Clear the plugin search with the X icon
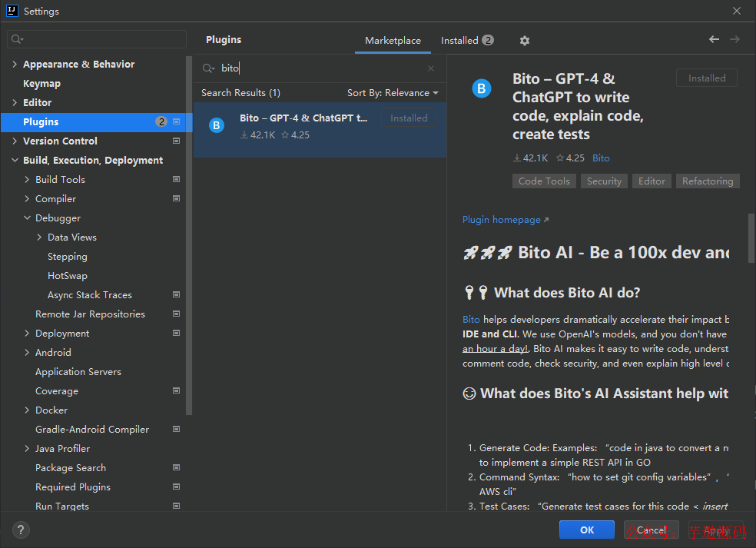The height and width of the screenshot is (548, 756). coord(431,68)
